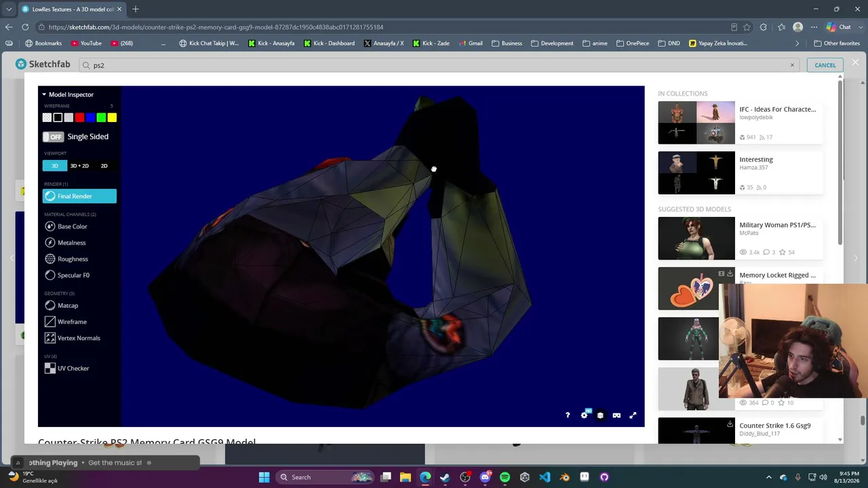The height and width of the screenshot is (488, 868).
Task: Open the viewer settings gear
Action: pos(584,415)
